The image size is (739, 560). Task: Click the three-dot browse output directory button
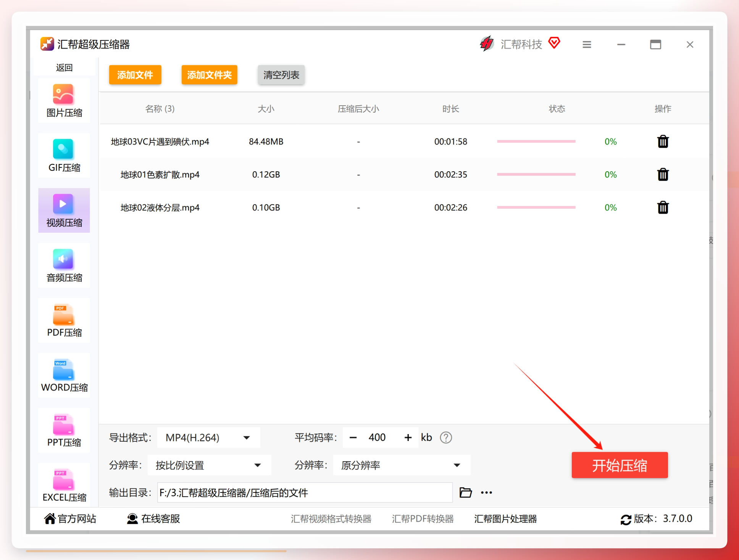click(486, 492)
